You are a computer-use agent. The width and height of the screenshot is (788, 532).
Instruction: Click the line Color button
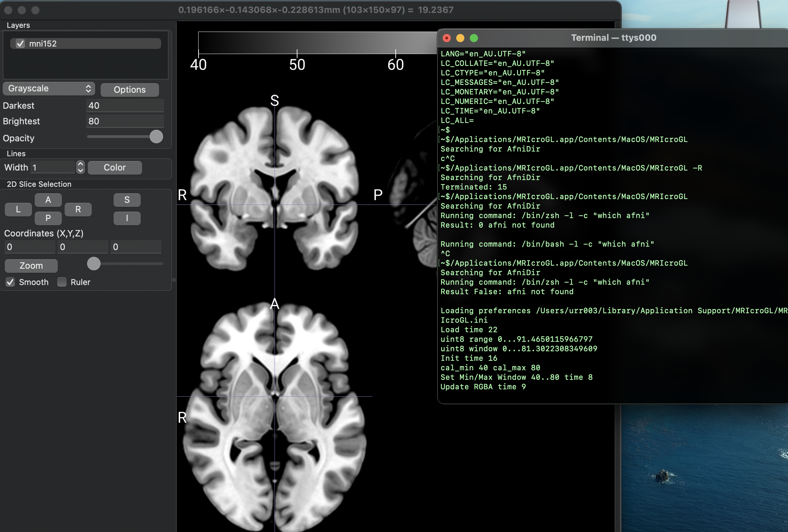(x=115, y=167)
